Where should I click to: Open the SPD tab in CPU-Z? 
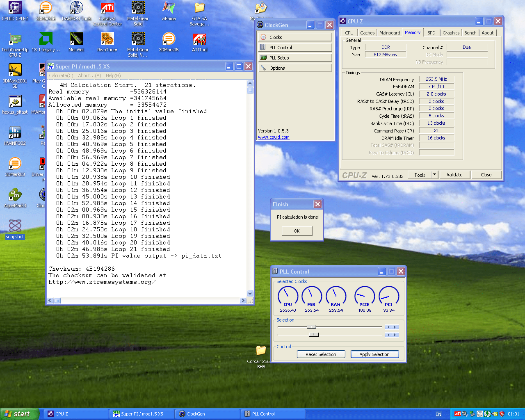coord(431,33)
